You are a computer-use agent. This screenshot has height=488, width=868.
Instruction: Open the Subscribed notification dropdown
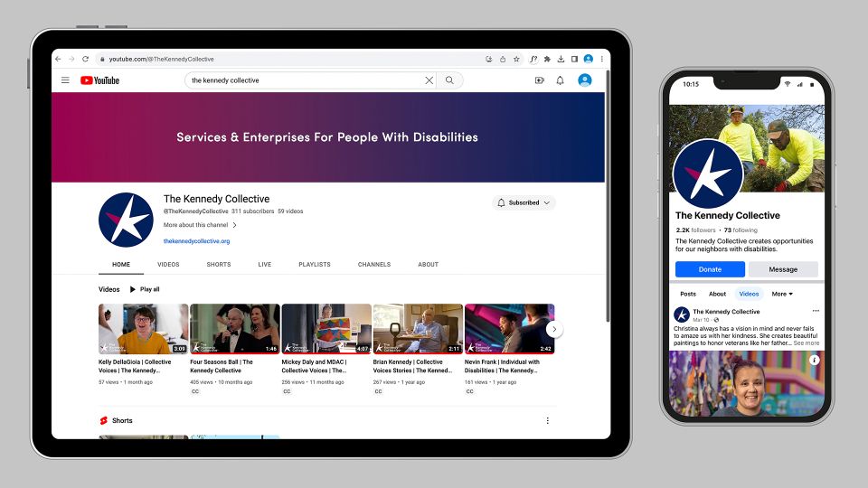point(524,202)
